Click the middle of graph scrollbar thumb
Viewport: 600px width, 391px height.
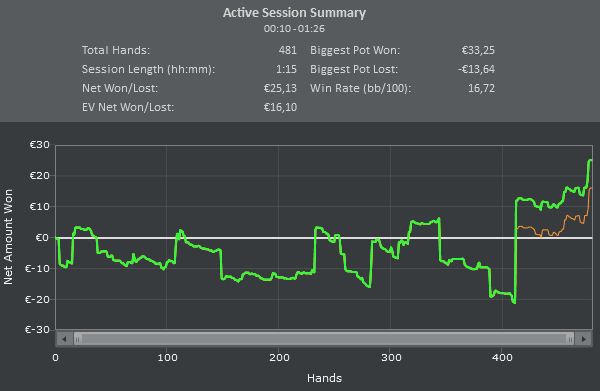pos(324,339)
